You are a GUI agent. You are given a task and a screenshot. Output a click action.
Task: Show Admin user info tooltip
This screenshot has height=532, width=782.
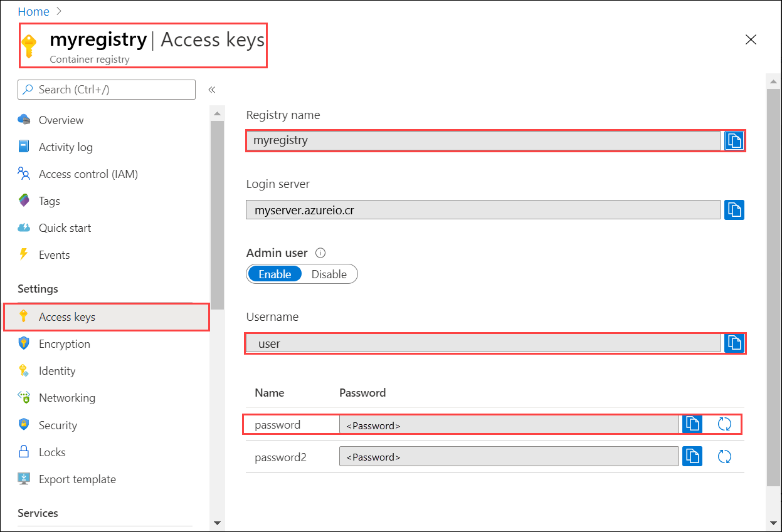[320, 253]
